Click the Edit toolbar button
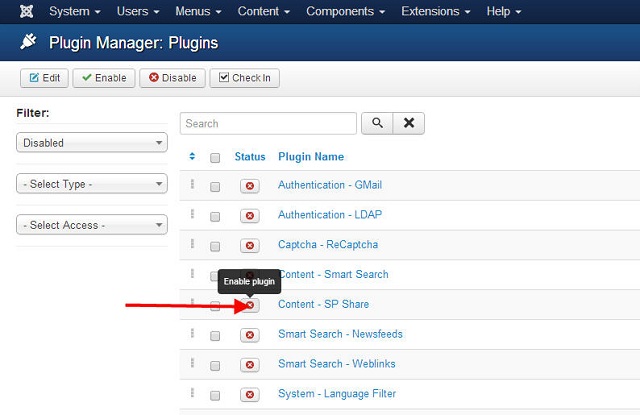Viewport: 640px width, 415px height. pos(44,78)
